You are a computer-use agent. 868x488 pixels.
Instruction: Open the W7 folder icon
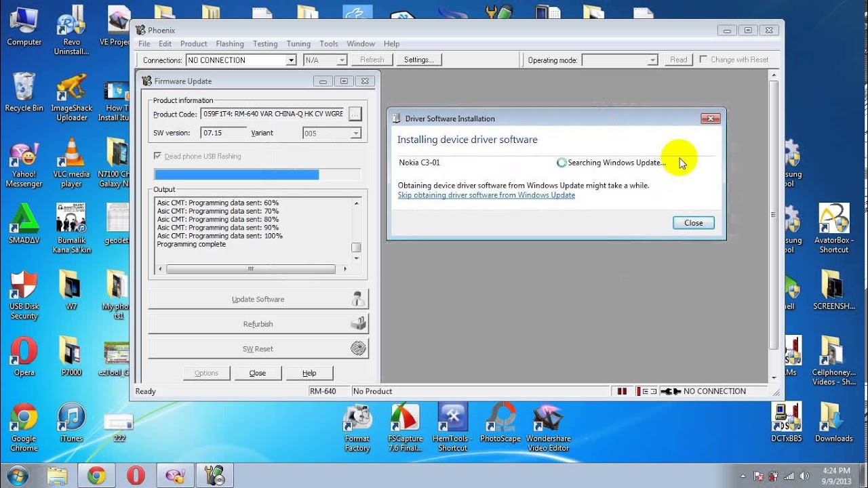[x=71, y=291]
